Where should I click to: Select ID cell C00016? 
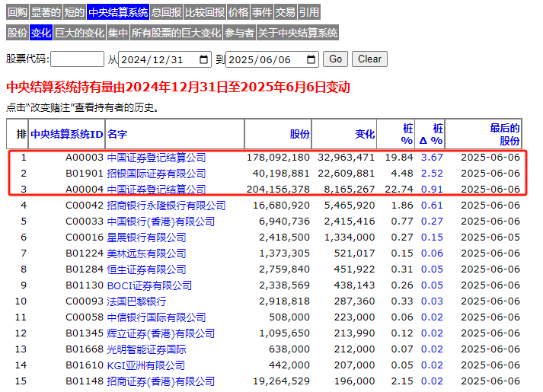tap(85, 237)
